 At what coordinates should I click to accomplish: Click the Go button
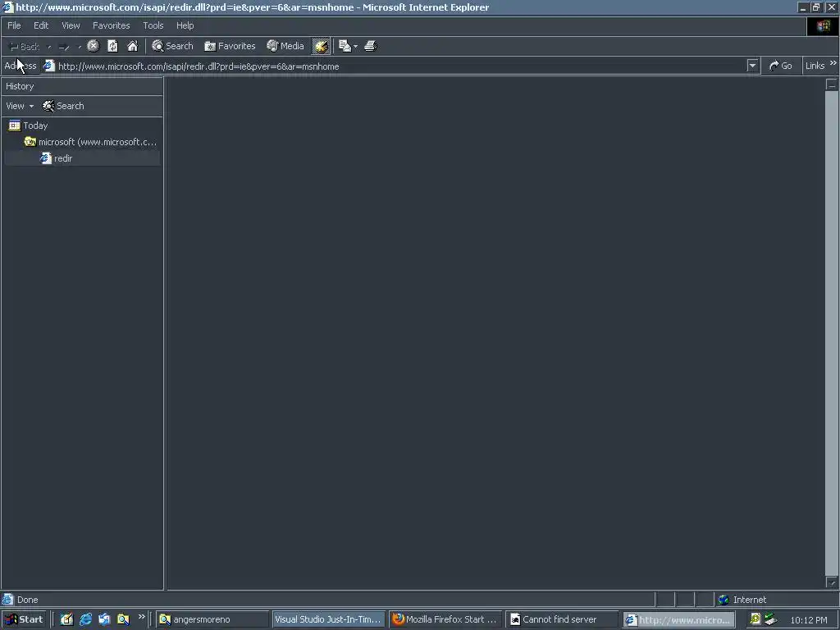point(781,66)
